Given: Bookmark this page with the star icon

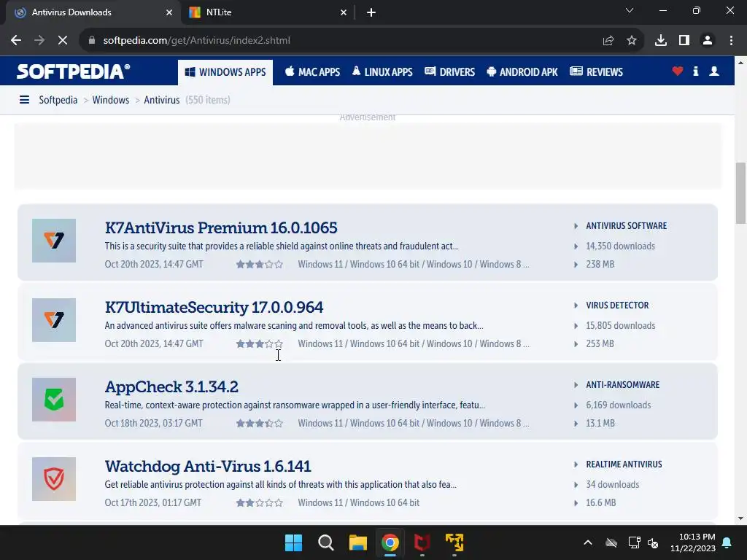Looking at the screenshot, I should click(632, 41).
